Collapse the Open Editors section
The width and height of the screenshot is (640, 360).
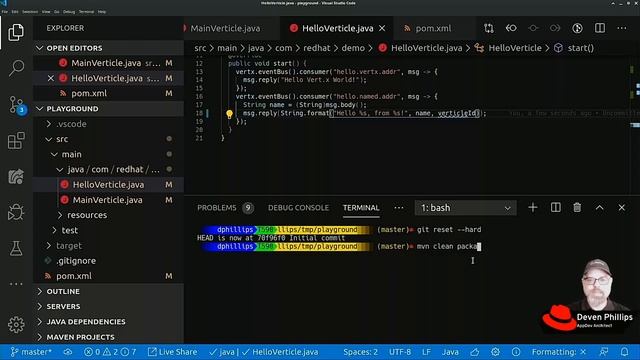pos(109,48)
